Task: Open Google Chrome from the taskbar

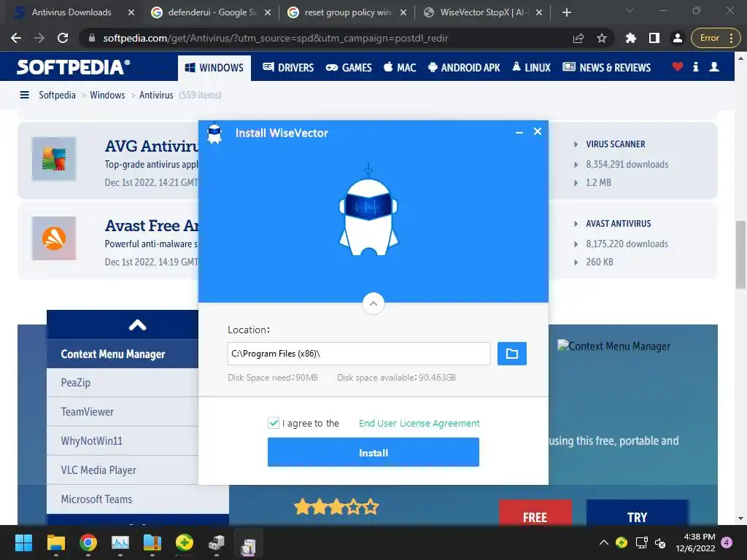Action: click(88, 542)
